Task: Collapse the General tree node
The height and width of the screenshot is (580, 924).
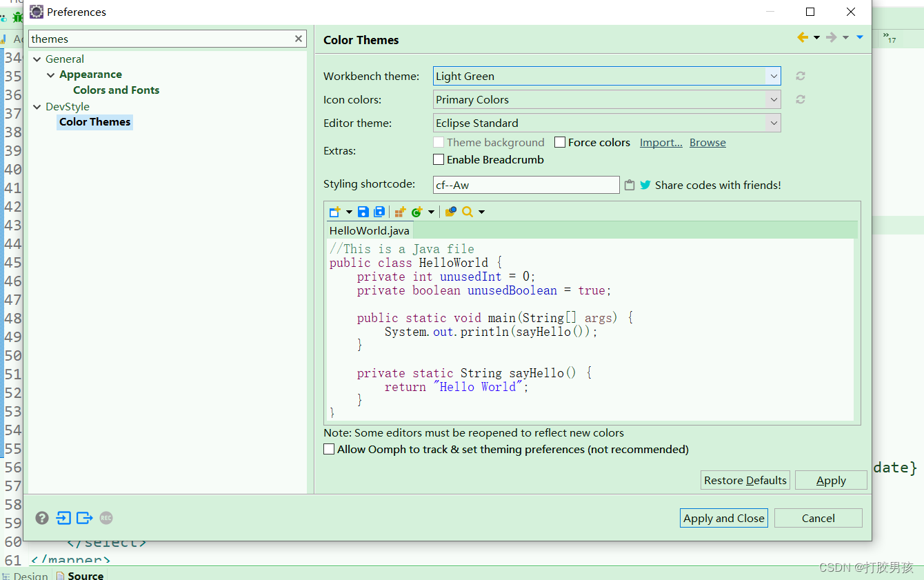Action: pyautogui.click(x=37, y=59)
